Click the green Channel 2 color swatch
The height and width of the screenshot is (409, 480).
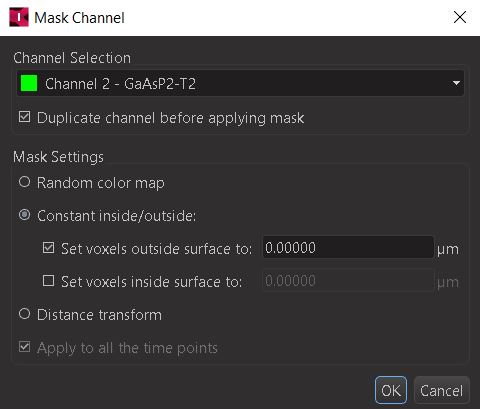point(29,83)
